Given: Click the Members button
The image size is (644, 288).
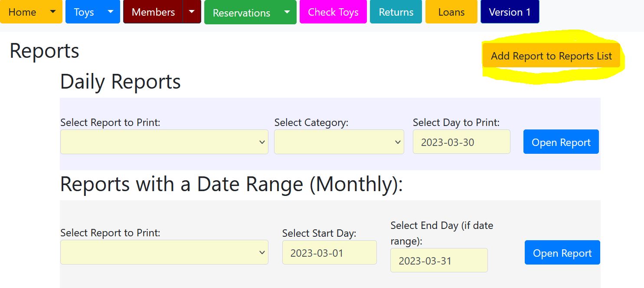Looking at the screenshot, I should [153, 12].
